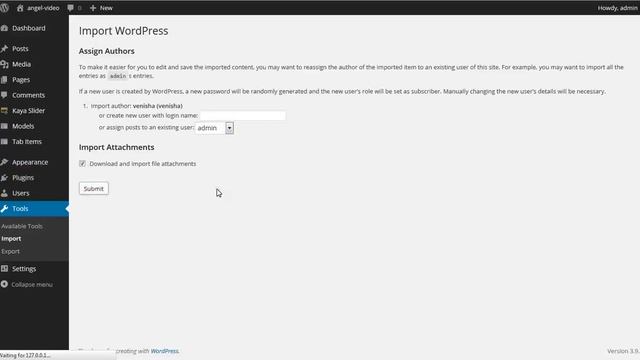Click the Submit button
This screenshot has height=360, width=640.
point(94,188)
